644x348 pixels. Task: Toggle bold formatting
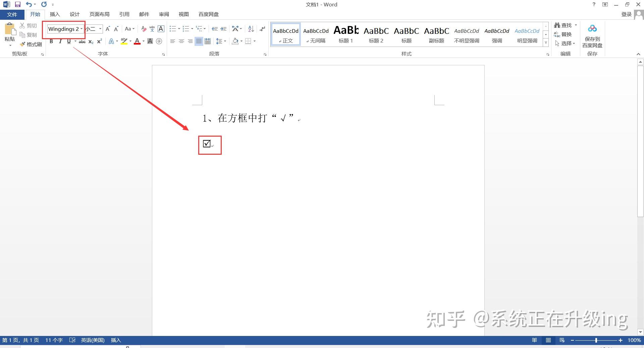coord(51,41)
